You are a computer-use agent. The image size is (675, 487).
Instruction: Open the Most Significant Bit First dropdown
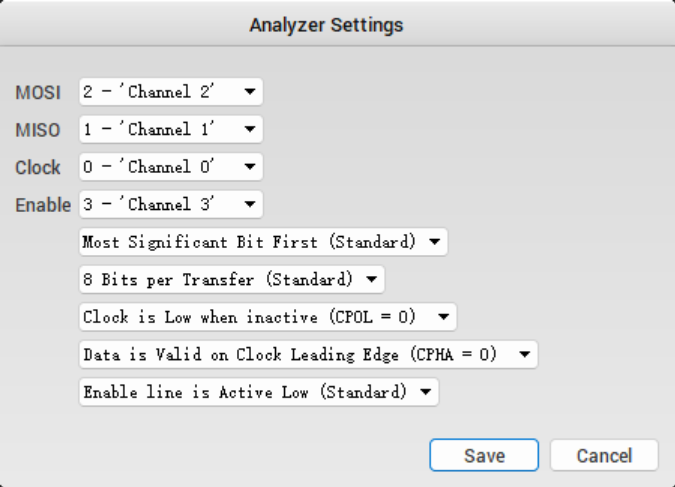(x=263, y=242)
